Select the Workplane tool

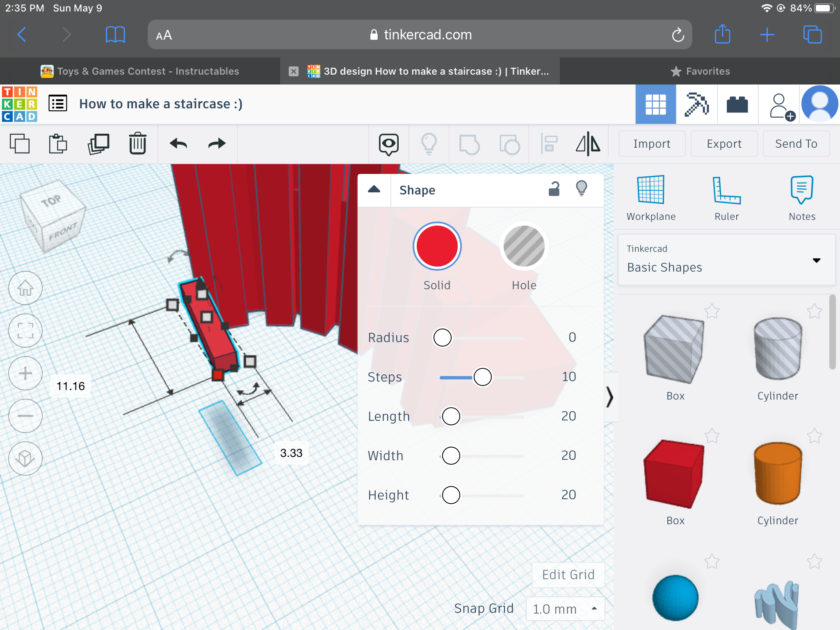point(651,199)
